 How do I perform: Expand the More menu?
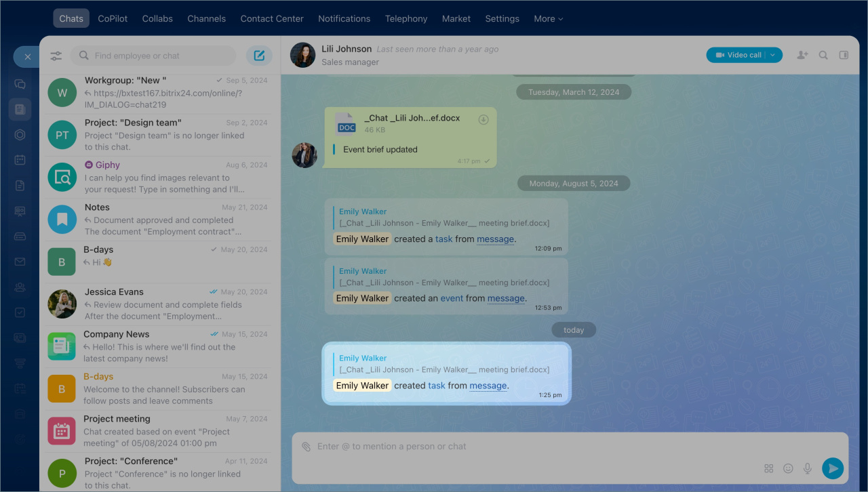click(x=548, y=18)
